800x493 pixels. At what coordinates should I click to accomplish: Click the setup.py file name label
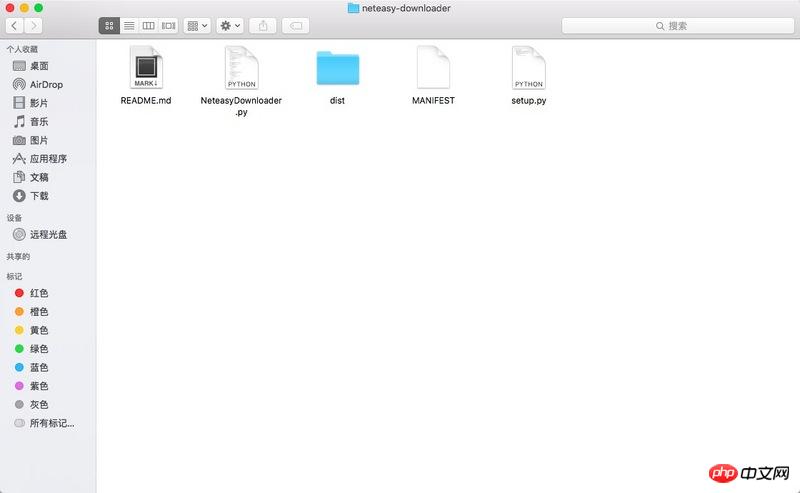tap(529, 101)
